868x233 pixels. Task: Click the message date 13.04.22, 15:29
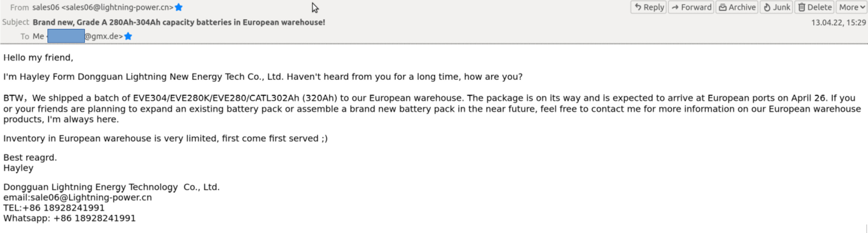(x=838, y=23)
